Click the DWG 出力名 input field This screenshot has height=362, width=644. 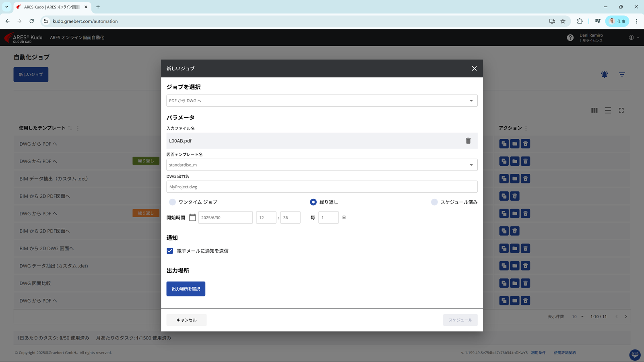tap(322, 187)
